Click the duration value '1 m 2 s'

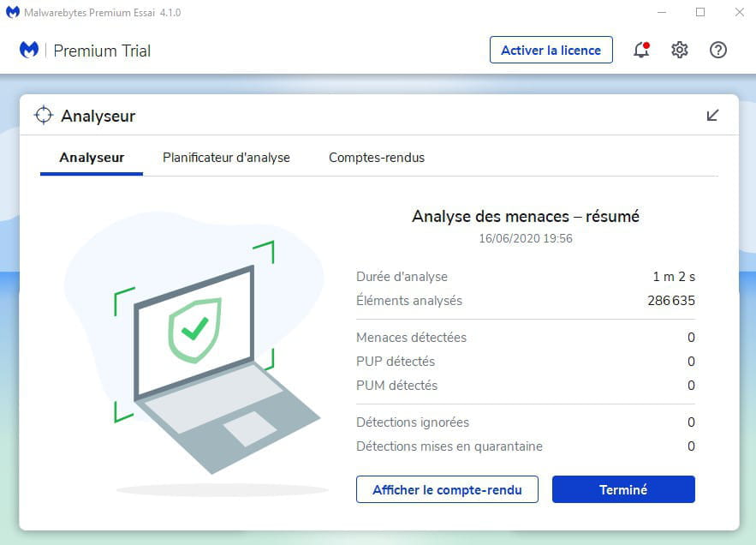tap(674, 277)
